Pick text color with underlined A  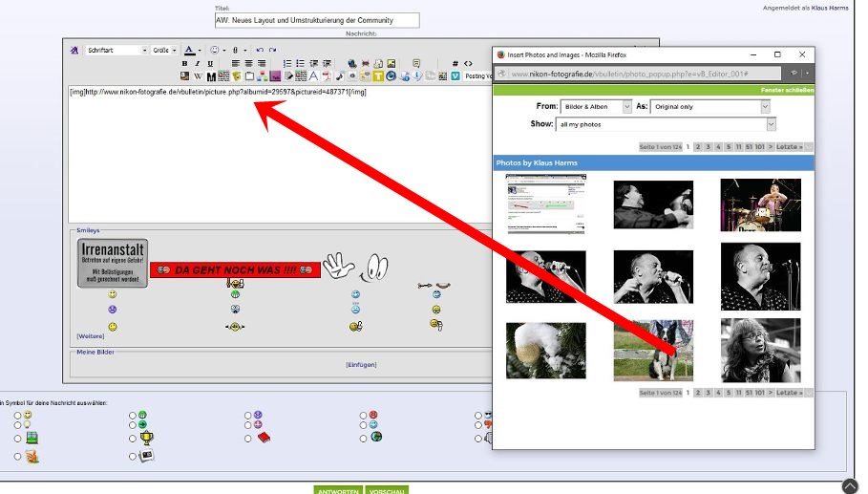click(x=189, y=50)
